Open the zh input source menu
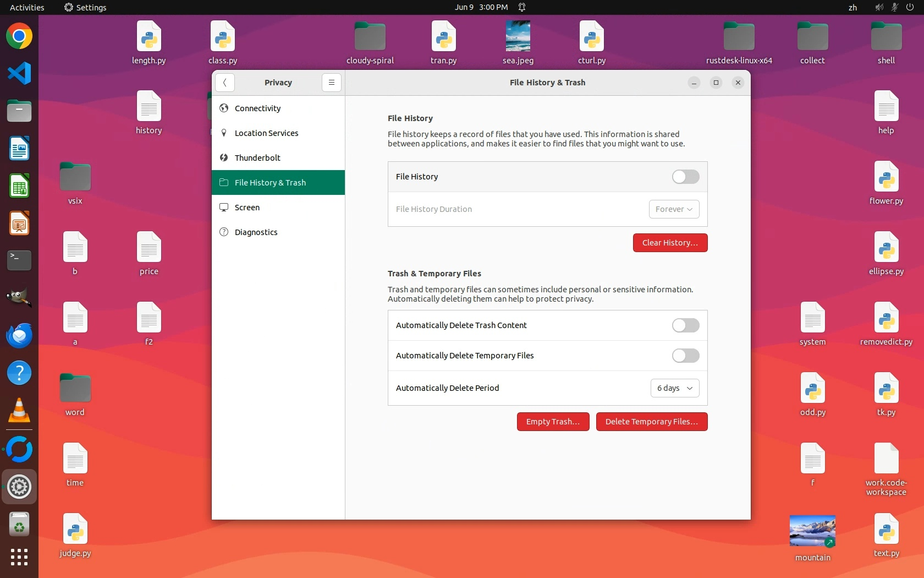The height and width of the screenshot is (578, 924). pyautogui.click(x=852, y=7)
